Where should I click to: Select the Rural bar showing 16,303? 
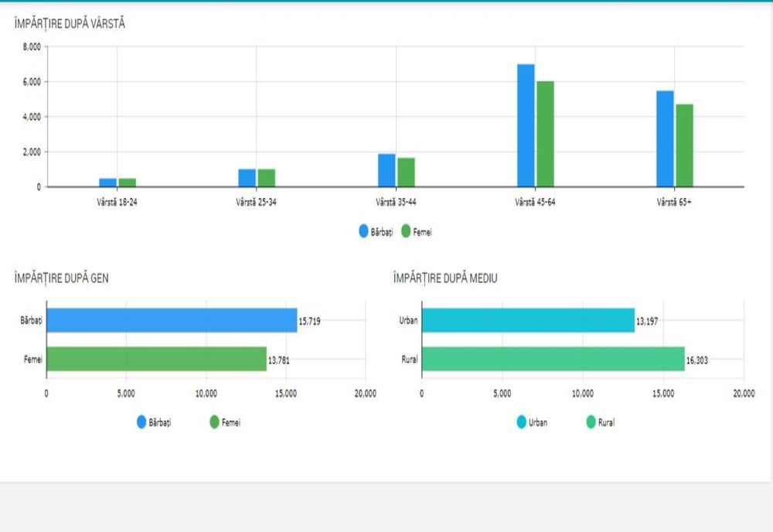click(553, 359)
